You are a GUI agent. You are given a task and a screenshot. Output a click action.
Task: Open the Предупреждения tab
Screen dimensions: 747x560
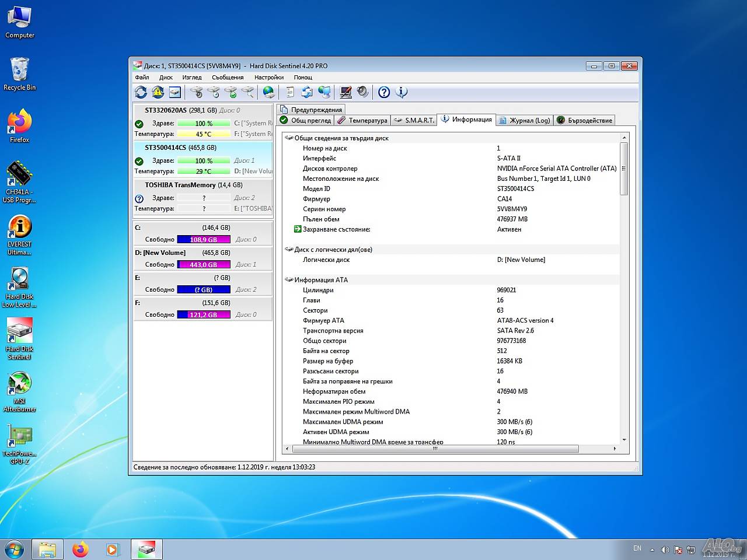[311, 110]
